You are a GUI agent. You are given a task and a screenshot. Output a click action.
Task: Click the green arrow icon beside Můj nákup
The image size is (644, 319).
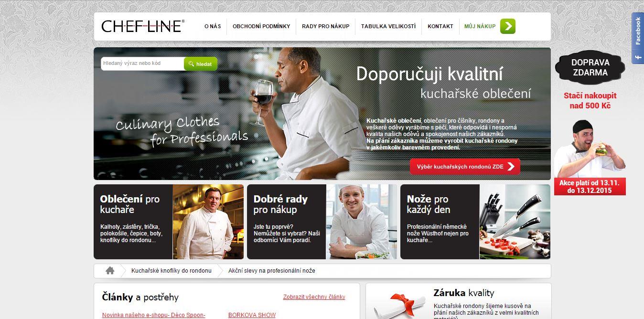pos(508,26)
